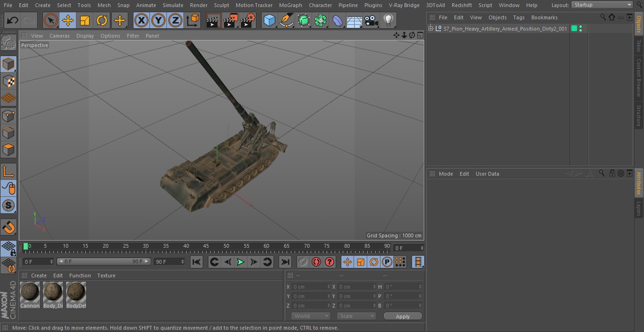
Task: Toggle Enable Snap magnet icon
Action: click(8, 227)
